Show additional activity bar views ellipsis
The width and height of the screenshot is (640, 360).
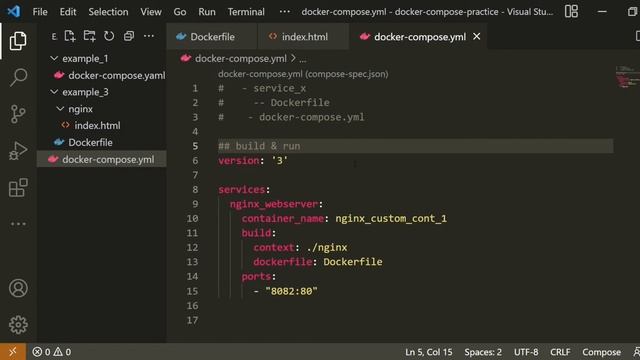point(18,224)
